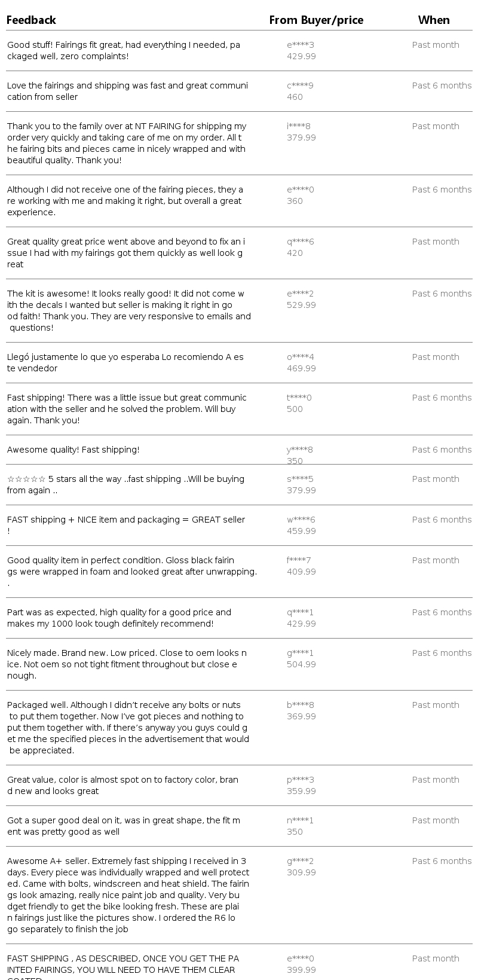Click buyer c****9 username
478x980 pixels.
[300, 86]
